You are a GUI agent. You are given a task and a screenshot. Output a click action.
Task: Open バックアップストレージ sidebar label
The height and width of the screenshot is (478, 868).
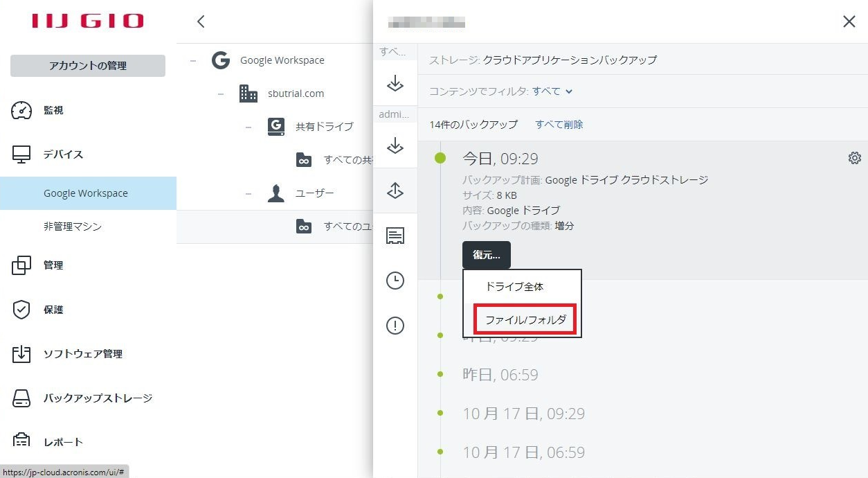pyautogui.click(x=98, y=398)
